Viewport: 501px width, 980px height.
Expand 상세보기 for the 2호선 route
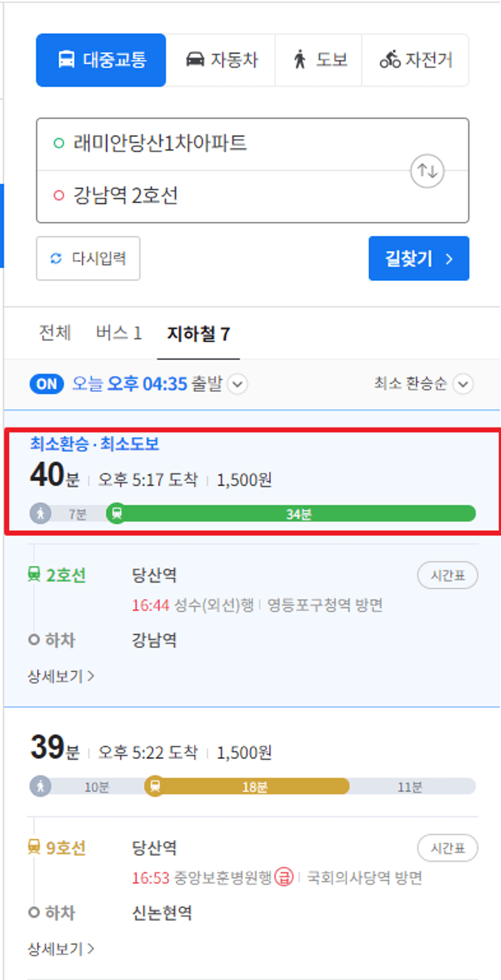(x=61, y=676)
